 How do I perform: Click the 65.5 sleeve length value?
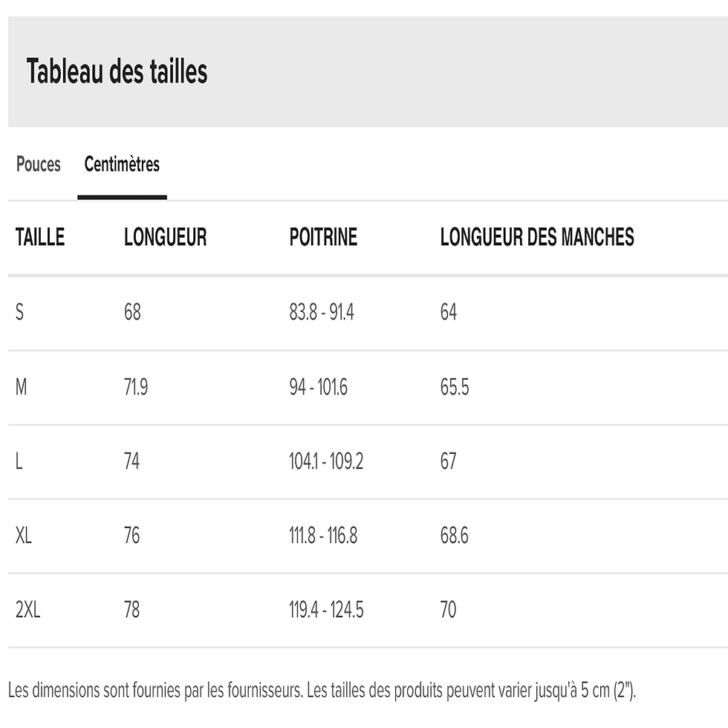454,387
